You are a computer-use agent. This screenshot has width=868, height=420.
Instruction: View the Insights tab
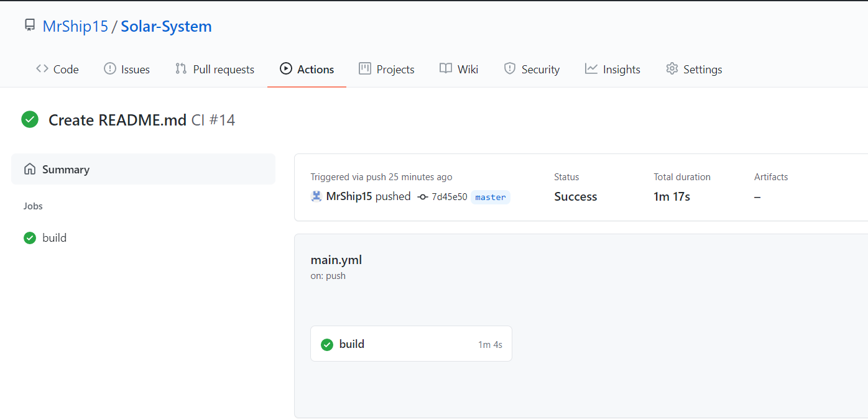click(x=612, y=69)
